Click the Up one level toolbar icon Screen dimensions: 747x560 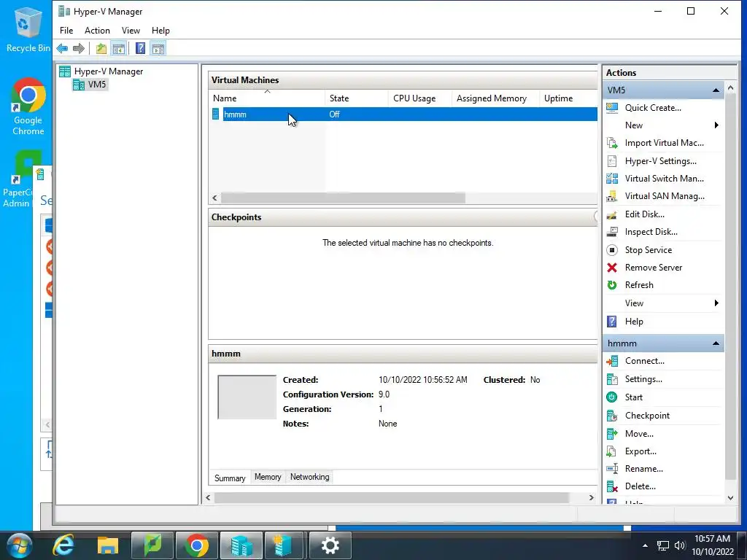tap(101, 48)
